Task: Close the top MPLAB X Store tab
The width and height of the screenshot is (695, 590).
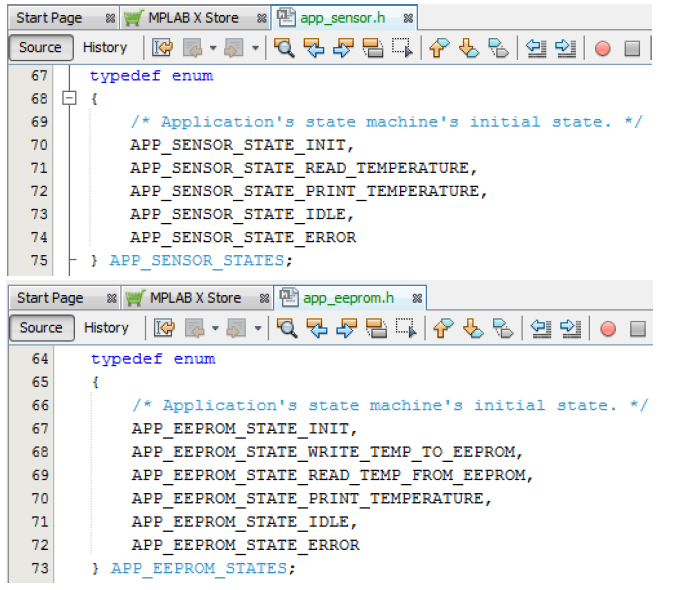Action: (x=262, y=19)
